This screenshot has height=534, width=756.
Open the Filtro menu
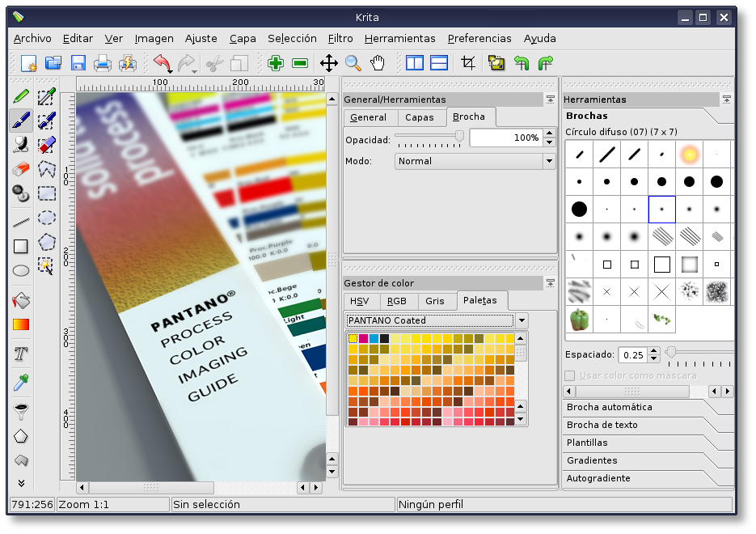tap(340, 39)
